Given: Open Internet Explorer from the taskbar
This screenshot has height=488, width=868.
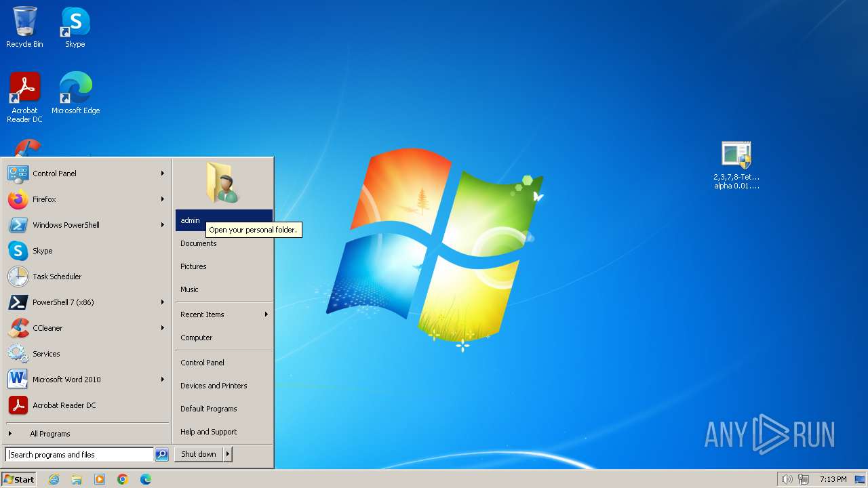Looking at the screenshot, I should pyautogui.click(x=54, y=479).
